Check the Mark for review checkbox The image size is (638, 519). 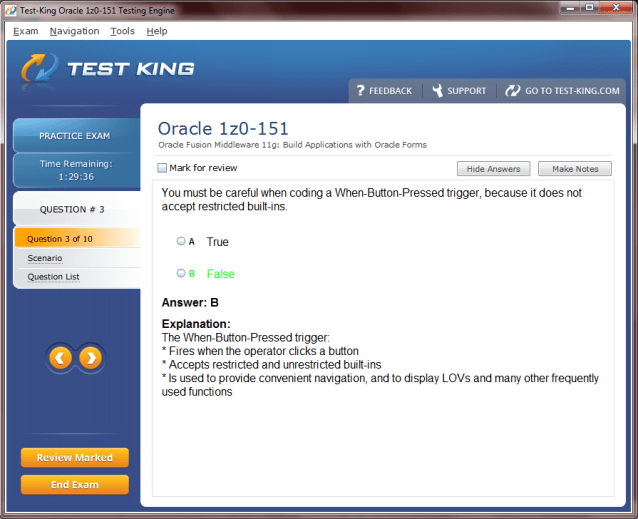point(162,168)
